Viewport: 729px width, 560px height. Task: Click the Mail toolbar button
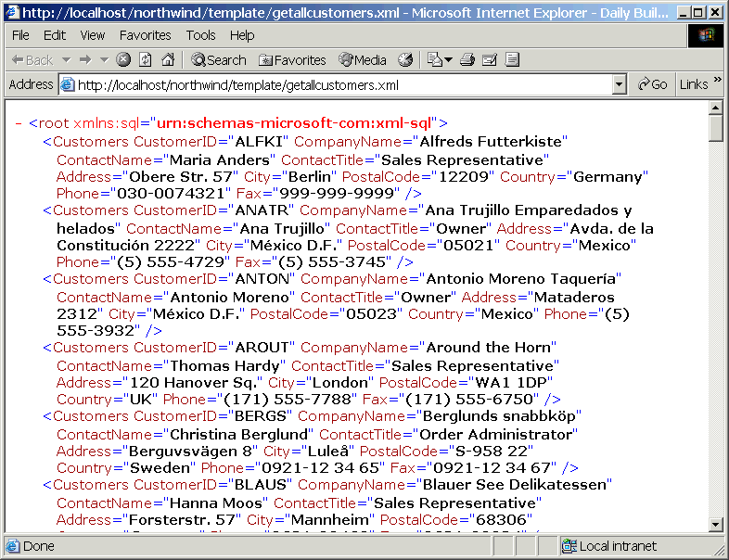point(436,60)
